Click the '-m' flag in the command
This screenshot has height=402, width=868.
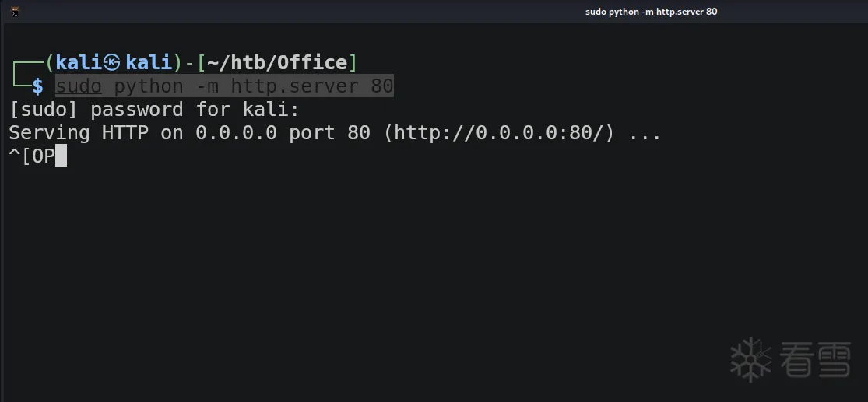click(207, 86)
